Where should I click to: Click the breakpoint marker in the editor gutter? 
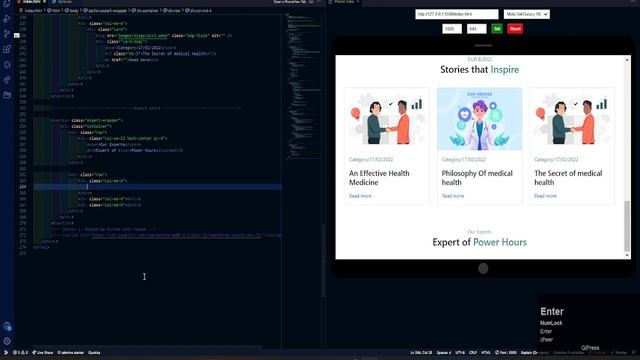17,36
